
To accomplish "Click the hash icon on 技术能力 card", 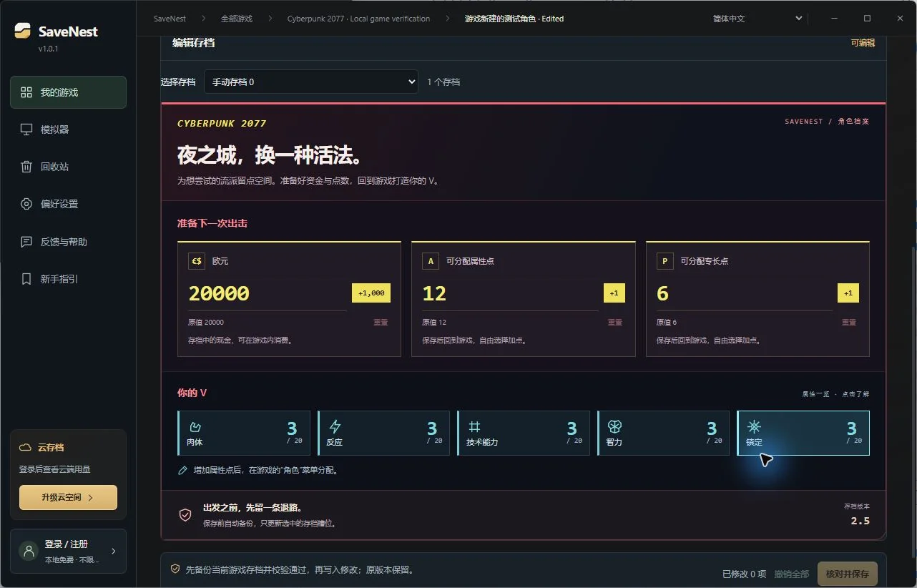I will [474, 427].
